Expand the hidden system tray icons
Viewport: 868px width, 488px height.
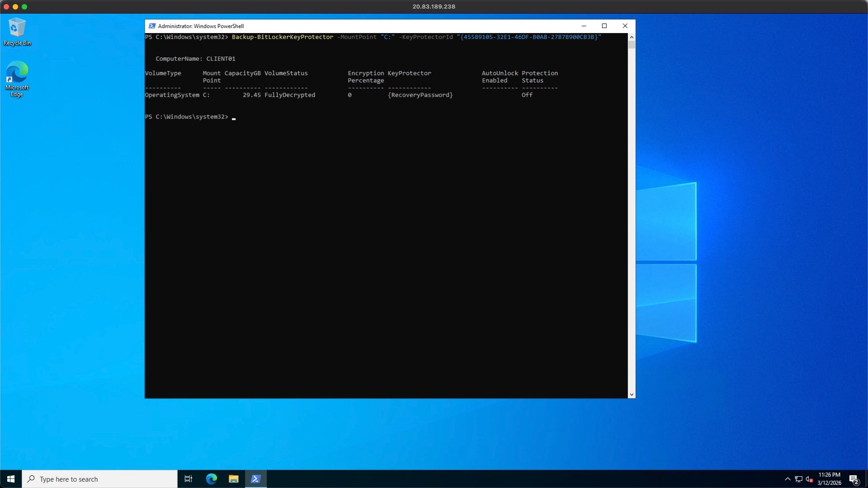point(787,479)
